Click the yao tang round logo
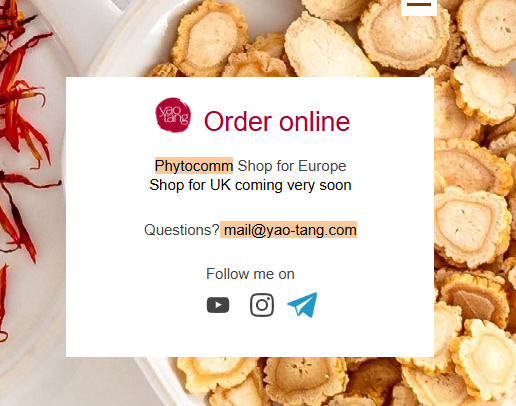This screenshot has width=516, height=406. 173,115
